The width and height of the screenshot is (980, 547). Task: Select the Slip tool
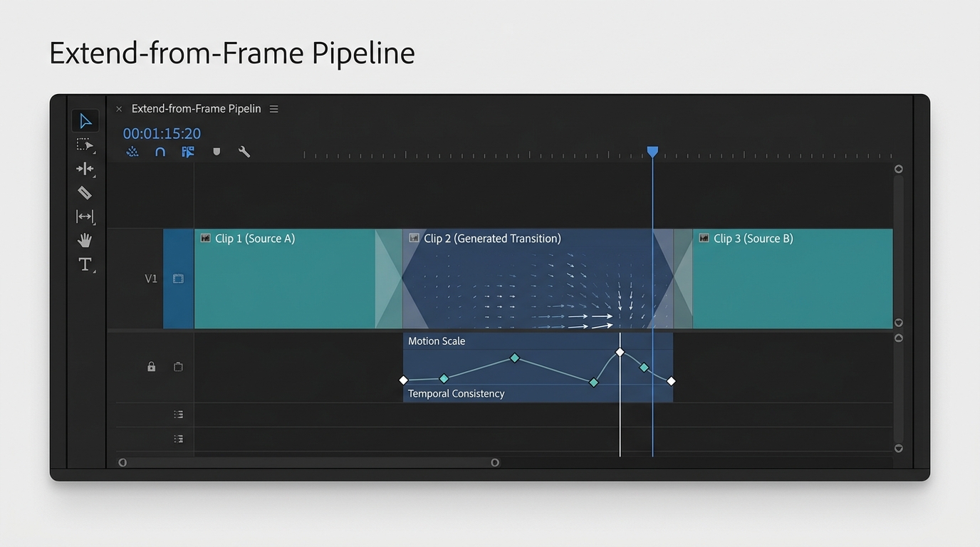tap(85, 217)
